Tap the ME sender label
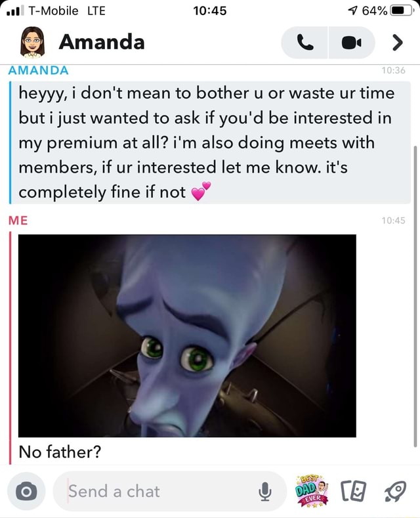Viewport: 420px width, 518px height. click(18, 221)
